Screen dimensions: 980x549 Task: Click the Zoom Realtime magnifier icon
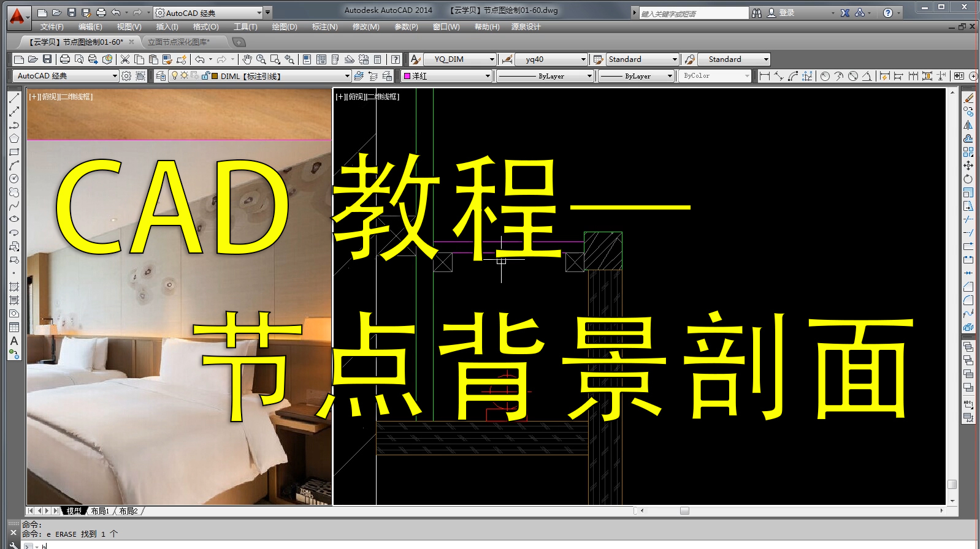[261, 59]
